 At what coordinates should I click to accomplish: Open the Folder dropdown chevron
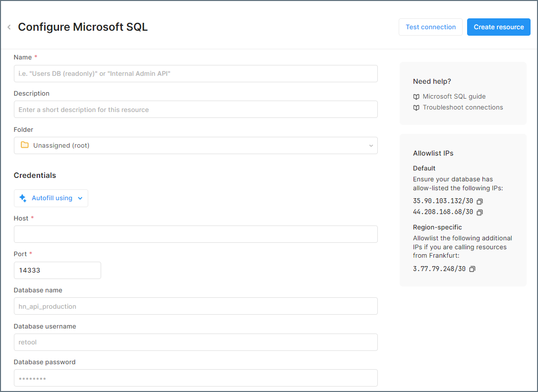click(x=371, y=145)
